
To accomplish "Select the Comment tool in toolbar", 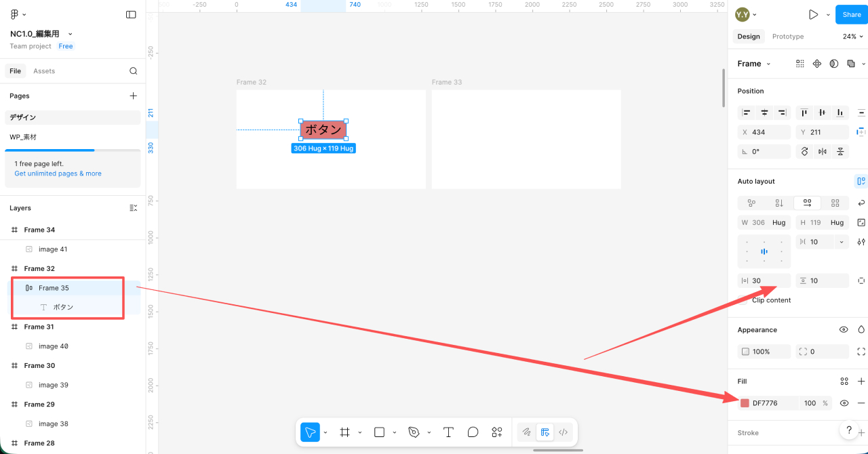I will pyautogui.click(x=473, y=432).
